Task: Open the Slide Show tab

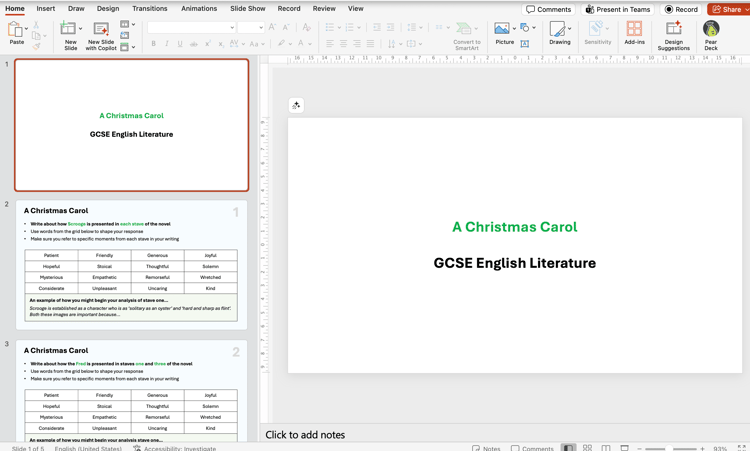Action: pyautogui.click(x=247, y=8)
